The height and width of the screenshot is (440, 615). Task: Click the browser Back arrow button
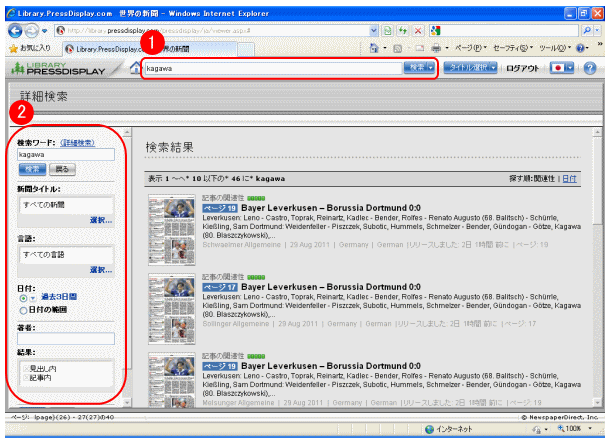point(15,31)
